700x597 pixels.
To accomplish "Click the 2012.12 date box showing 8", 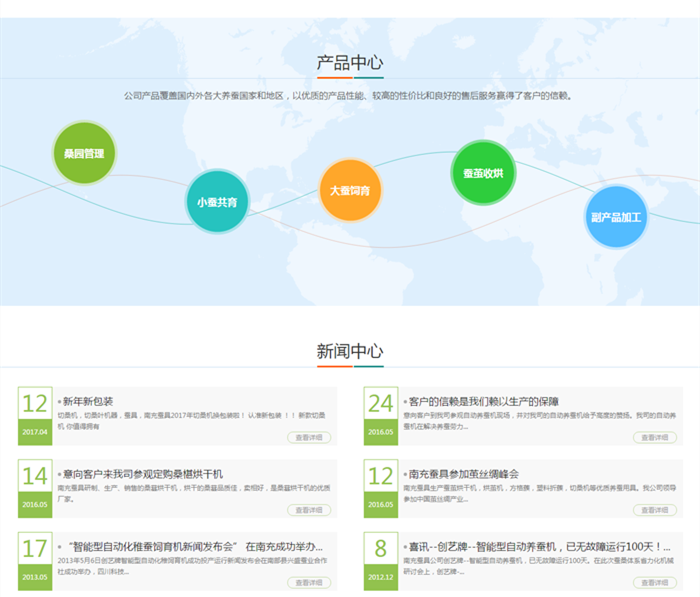I will (380, 559).
